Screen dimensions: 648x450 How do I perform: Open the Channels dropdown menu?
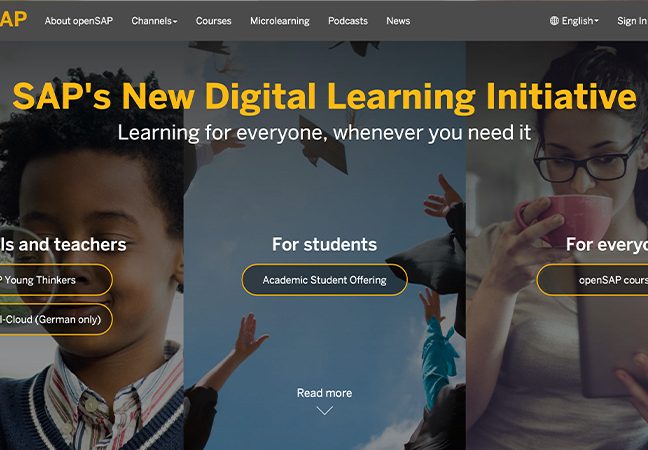tap(154, 21)
